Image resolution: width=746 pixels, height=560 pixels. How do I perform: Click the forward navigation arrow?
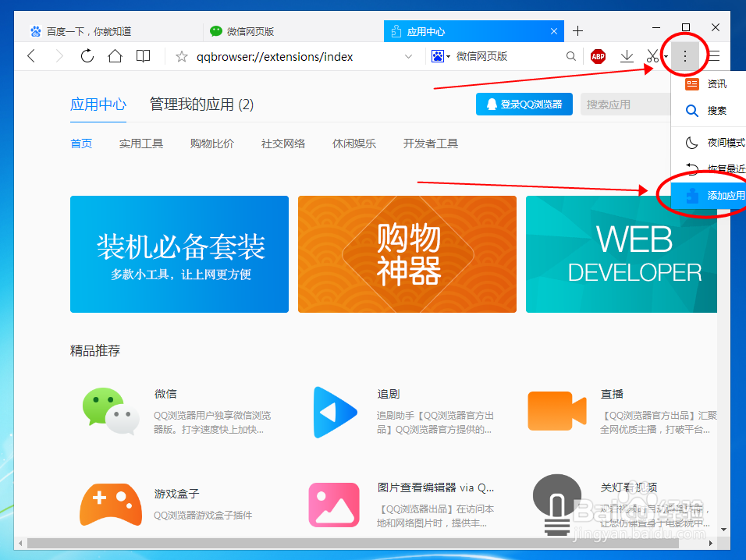(59, 56)
